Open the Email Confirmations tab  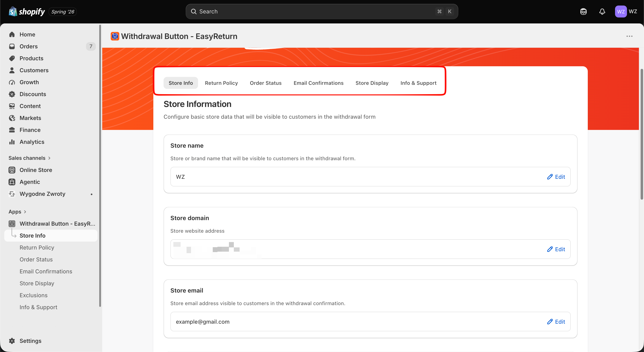click(319, 83)
